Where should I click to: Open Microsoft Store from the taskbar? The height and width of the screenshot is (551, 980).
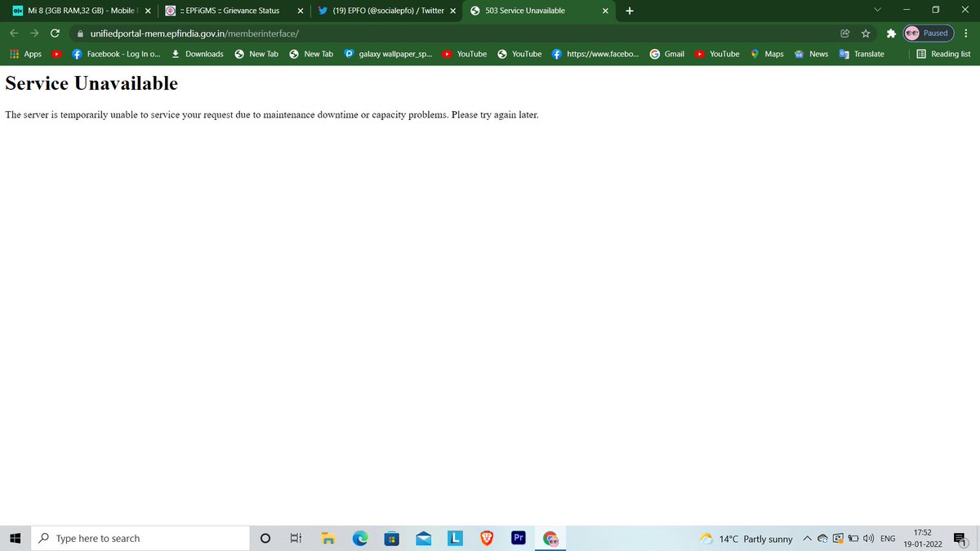coord(392,538)
